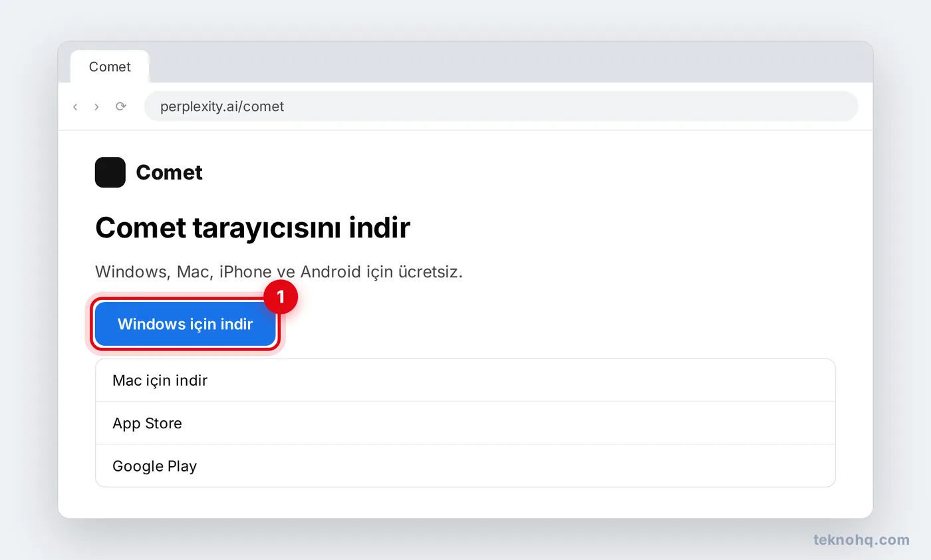Click the Comet tarayıcısını indir heading
The image size is (931, 560).
[x=253, y=228]
